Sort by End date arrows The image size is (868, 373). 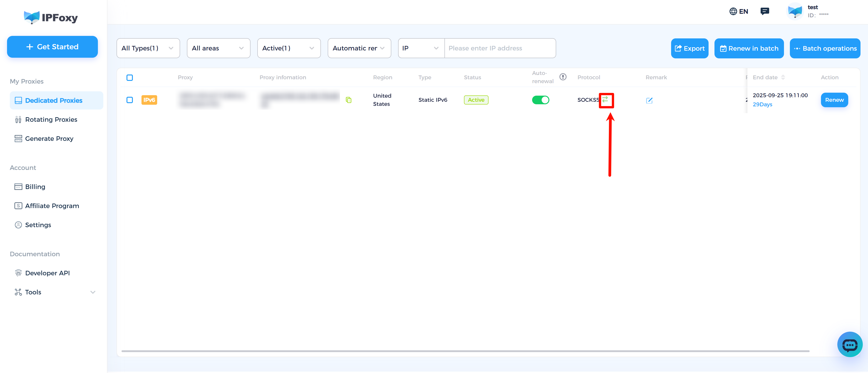pos(783,77)
